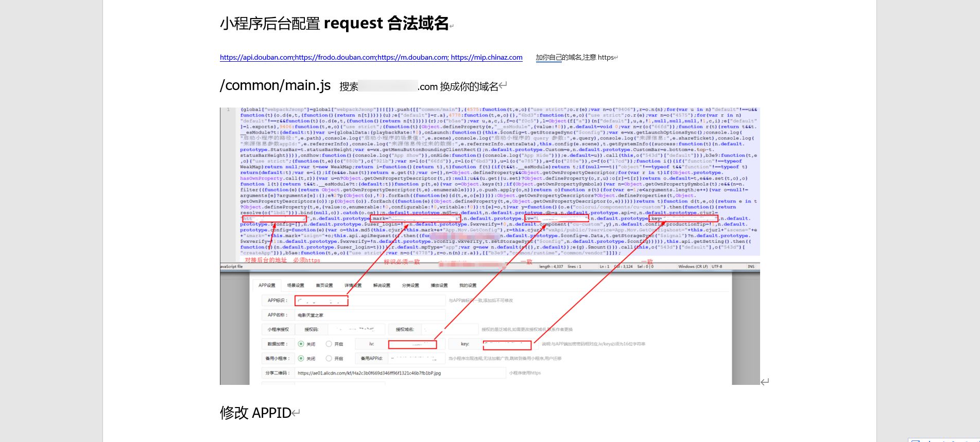The height and width of the screenshot is (442, 980).
Task: Click the '/common/main.js' heading text
Action: [x=276, y=85]
